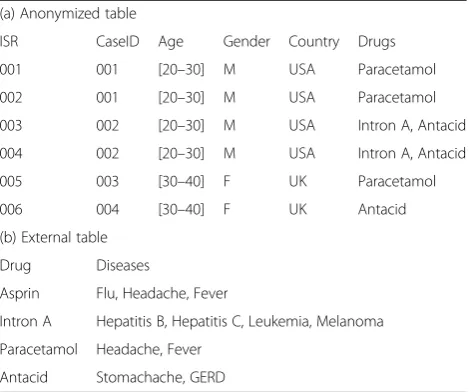The height and width of the screenshot is (392, 469).
Task: Click the Hepatitis B, Hepatitis C diseases cell
Action: [240, 322]
